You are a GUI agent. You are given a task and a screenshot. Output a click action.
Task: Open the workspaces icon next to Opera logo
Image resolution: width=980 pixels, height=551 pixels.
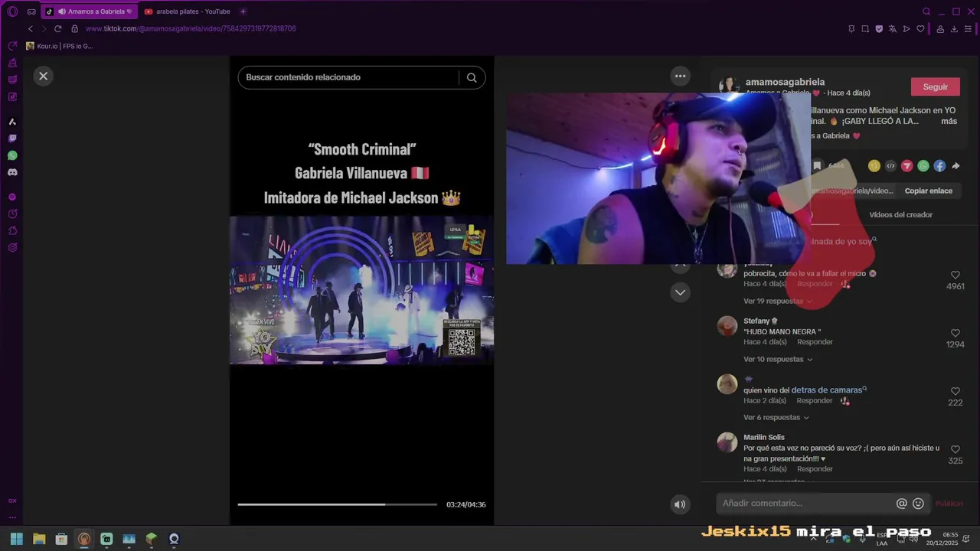pyautogui.click(x=31, y=11)
